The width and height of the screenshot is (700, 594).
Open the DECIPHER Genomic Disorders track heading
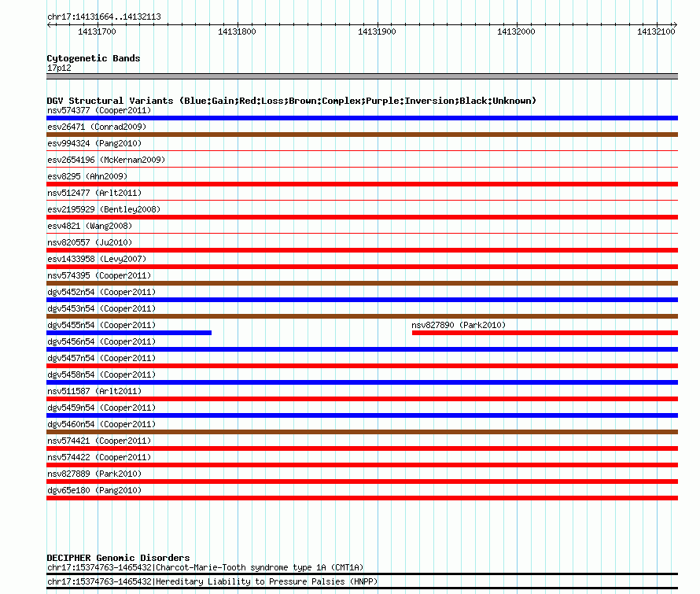pos(118,558)
